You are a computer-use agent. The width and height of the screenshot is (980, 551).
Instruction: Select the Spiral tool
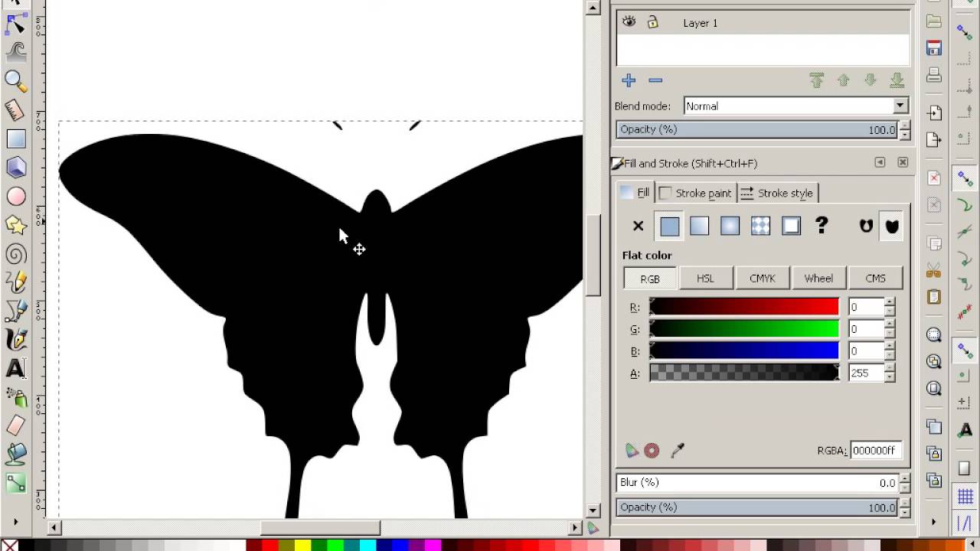[15, 254]
